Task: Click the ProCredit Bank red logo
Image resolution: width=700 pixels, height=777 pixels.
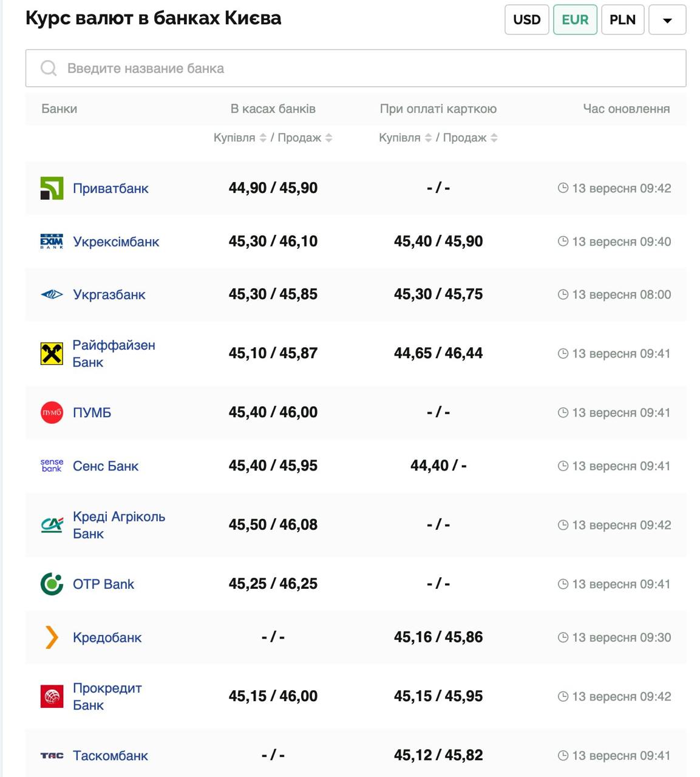Action: 52,696
